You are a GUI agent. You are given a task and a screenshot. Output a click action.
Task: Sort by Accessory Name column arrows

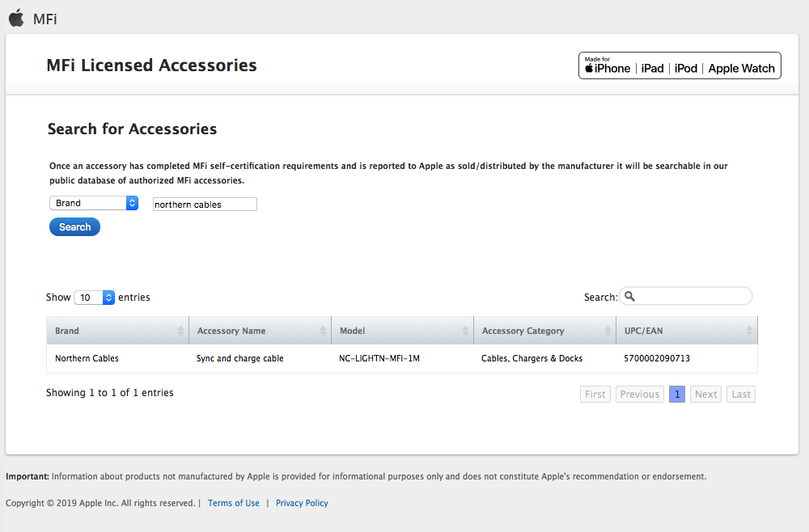323,331
